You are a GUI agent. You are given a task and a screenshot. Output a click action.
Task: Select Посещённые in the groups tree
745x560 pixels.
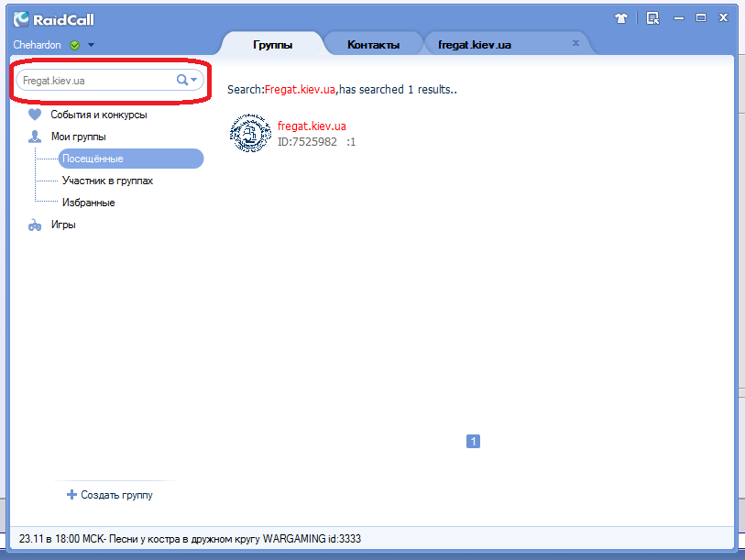92,159
